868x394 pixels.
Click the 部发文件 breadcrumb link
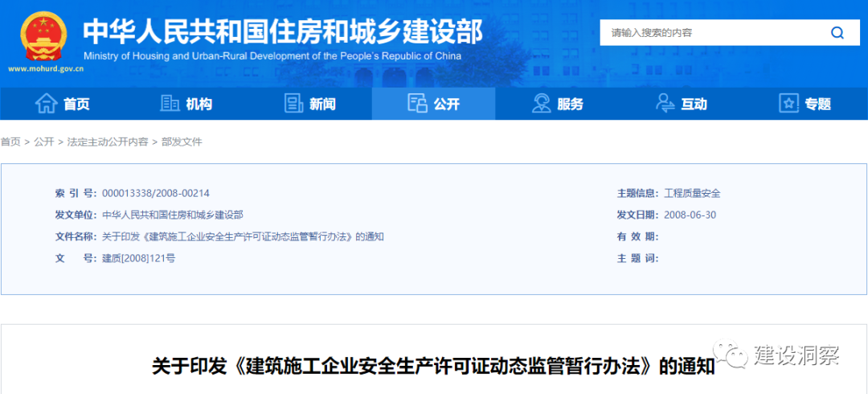tap(182, 142)
